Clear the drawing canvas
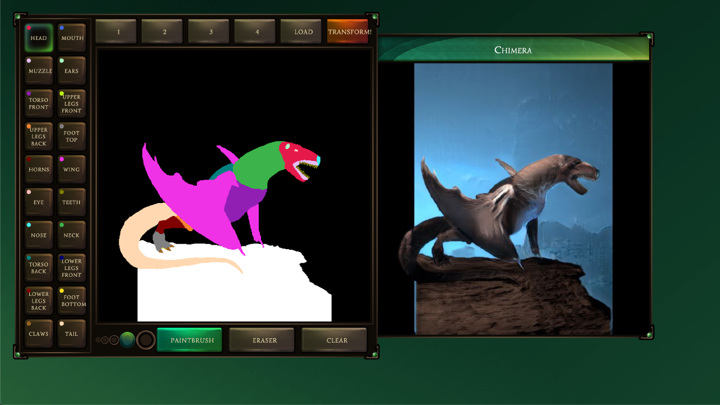Image resolution: width=720 pixels, height=405 pixels. click(x=334, y=340)
